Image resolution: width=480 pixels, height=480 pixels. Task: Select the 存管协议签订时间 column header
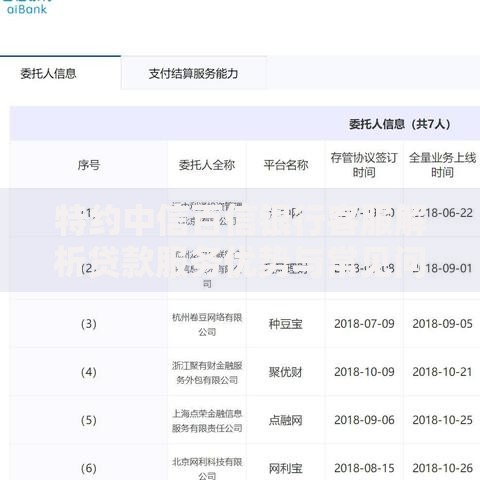364,165
